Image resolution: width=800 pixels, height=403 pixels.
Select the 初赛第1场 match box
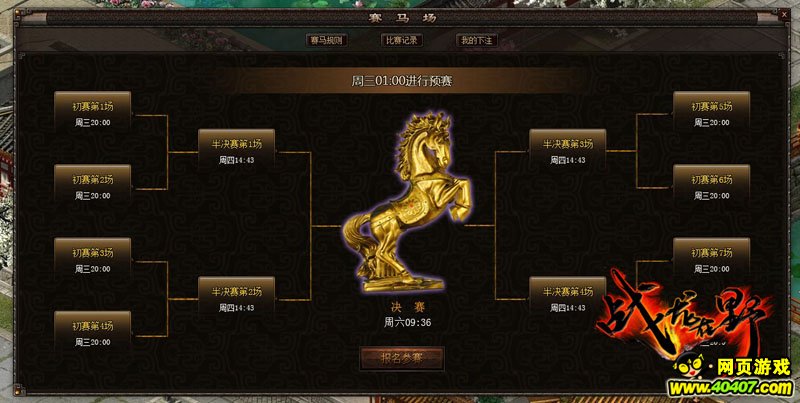[93, 113]
